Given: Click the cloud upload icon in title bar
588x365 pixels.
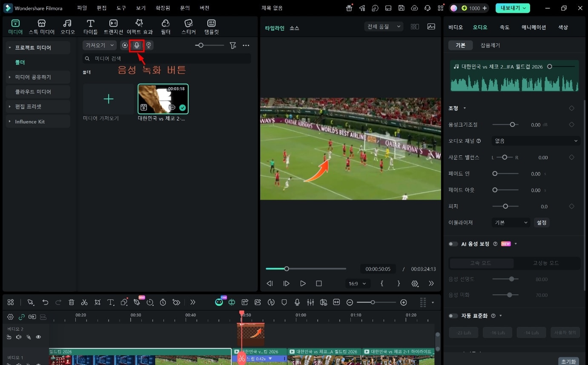Looking at the screenshot, I should point(414,8).
